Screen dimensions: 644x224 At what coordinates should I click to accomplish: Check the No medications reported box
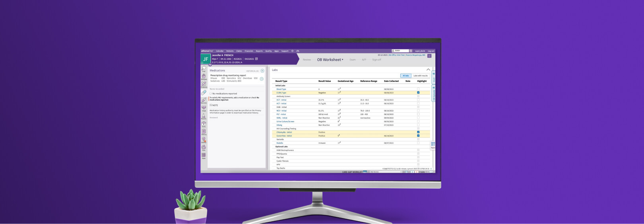click(211, 94)
